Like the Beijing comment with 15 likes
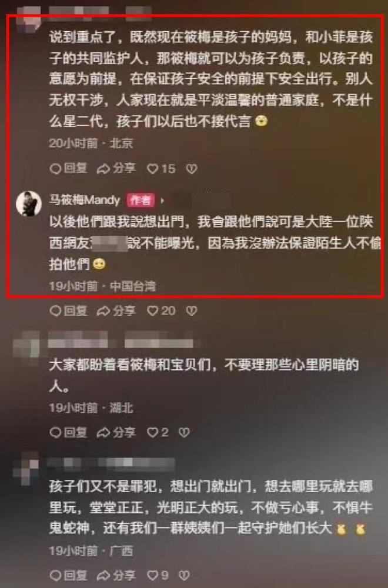Viewport: 388px width, 588px height. (161, 169)
